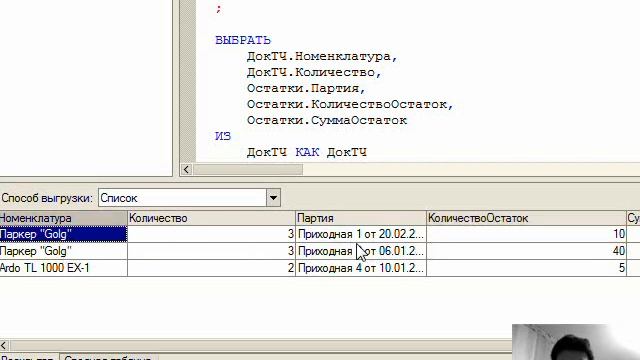Image resolution: width=640 pixels, height=360 pixels.
Task: Open the Способ выгрузки dropdown arrow
Action: pyautogui.click(x=273, y=198)
